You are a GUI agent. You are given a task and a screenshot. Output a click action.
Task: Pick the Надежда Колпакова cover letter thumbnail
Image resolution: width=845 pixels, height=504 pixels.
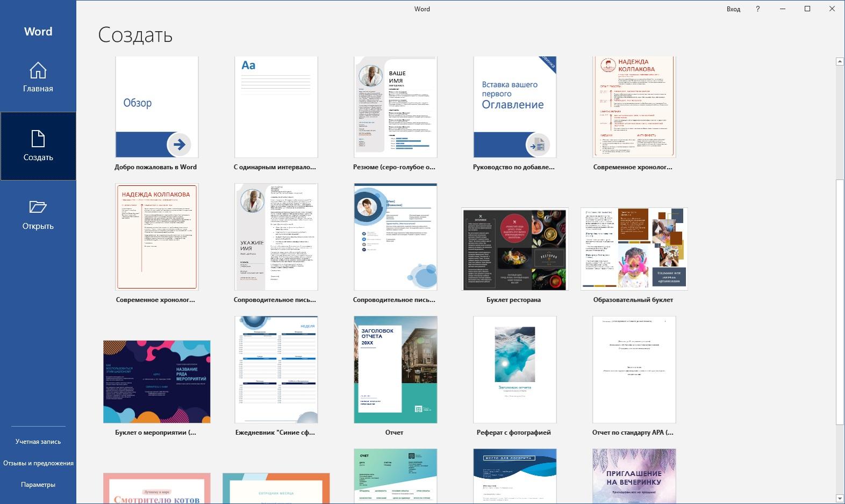157,237
